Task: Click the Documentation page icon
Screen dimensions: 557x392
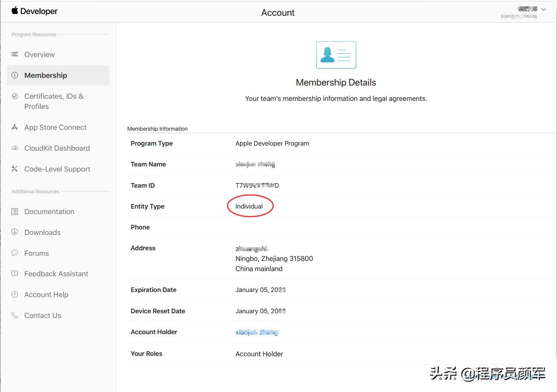Action: (x=15, y=212)
